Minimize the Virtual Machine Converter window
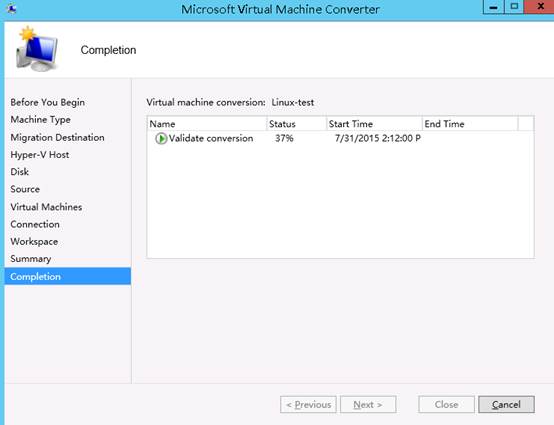The width and height of the screenshot is (554, 425). coord(493,7)
